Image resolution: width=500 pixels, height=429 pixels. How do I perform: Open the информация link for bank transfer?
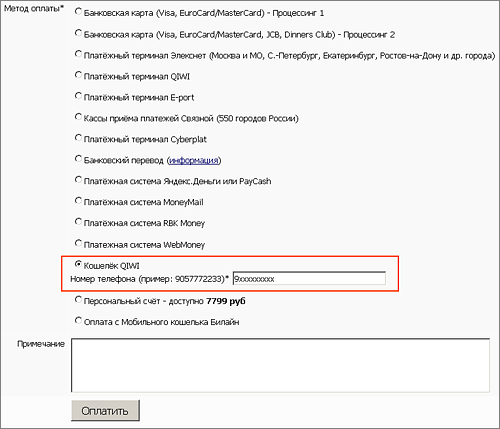[194, 160]
